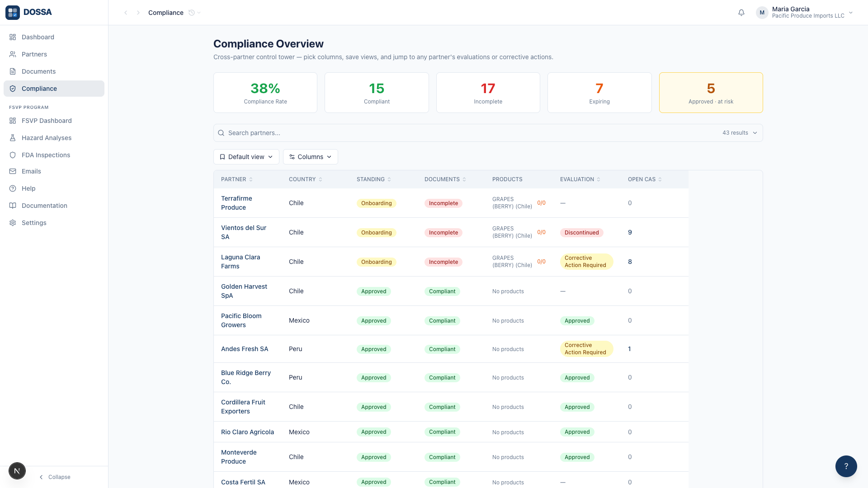Go back with the left arrow
The image size is (868, 488).
(126, 13)
